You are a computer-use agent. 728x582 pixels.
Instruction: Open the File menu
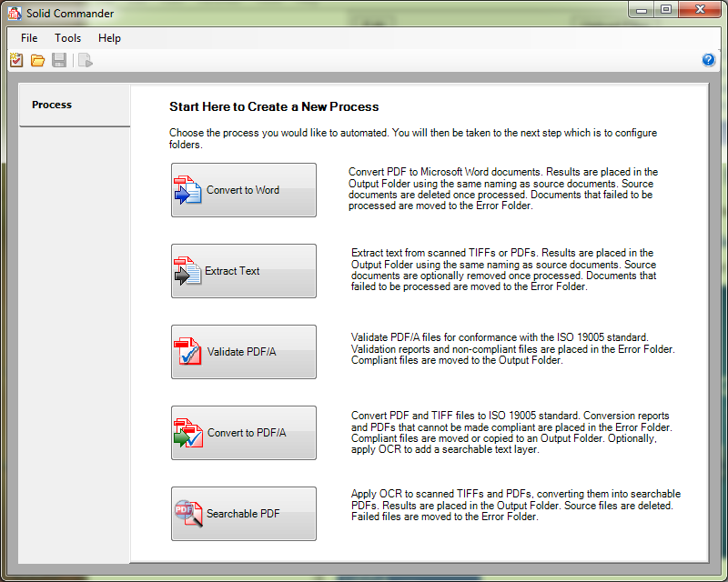tap(29, 38)
